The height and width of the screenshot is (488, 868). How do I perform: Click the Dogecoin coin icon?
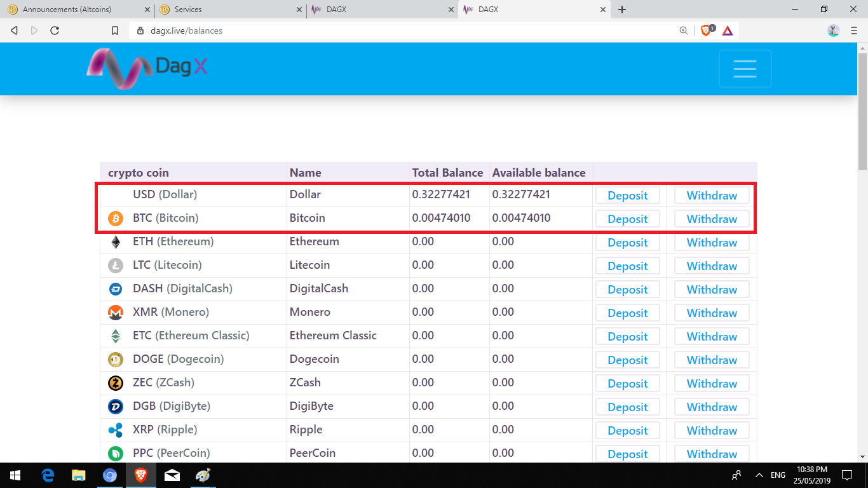[116, 360]
